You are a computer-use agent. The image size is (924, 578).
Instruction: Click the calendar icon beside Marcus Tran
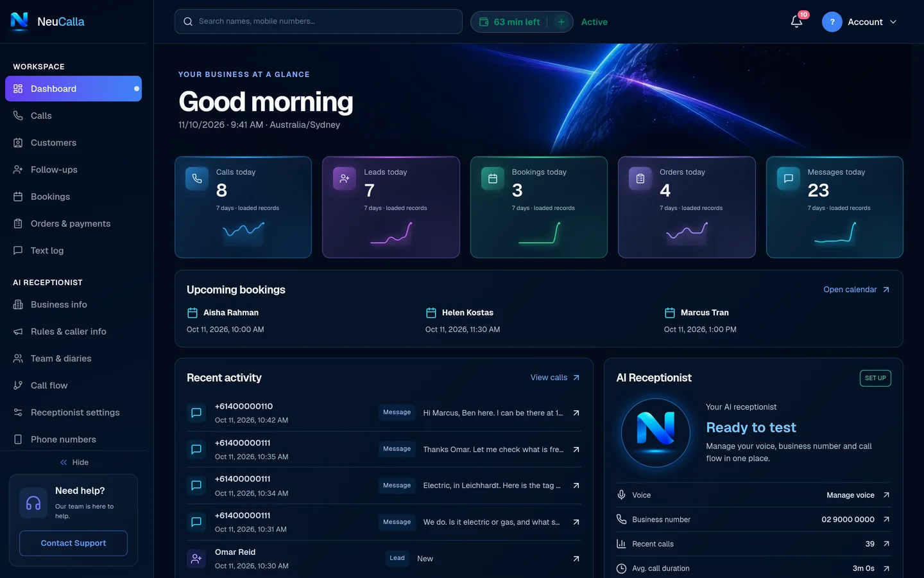670,313
